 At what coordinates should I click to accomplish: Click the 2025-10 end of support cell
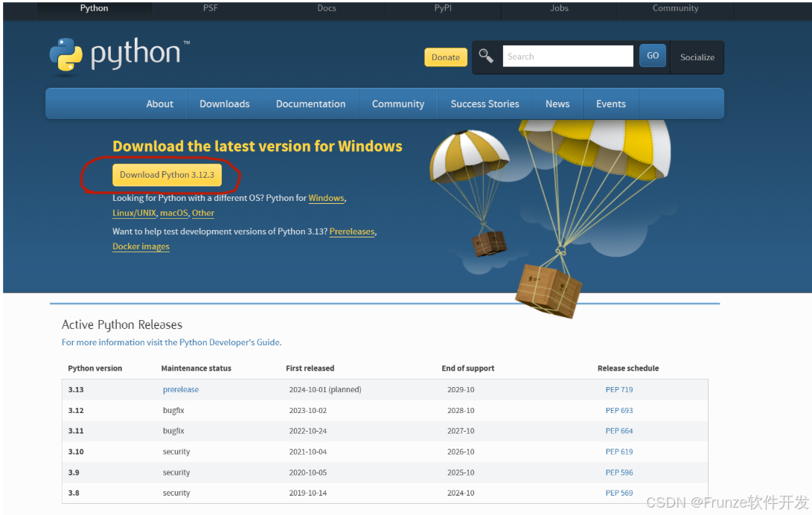click(461, 473)
